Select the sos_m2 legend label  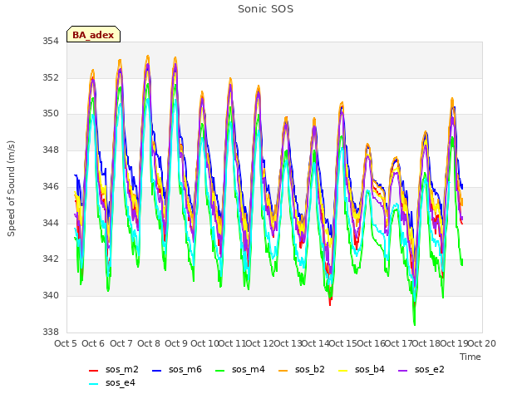pyautogui.click(x=122, y=369)
